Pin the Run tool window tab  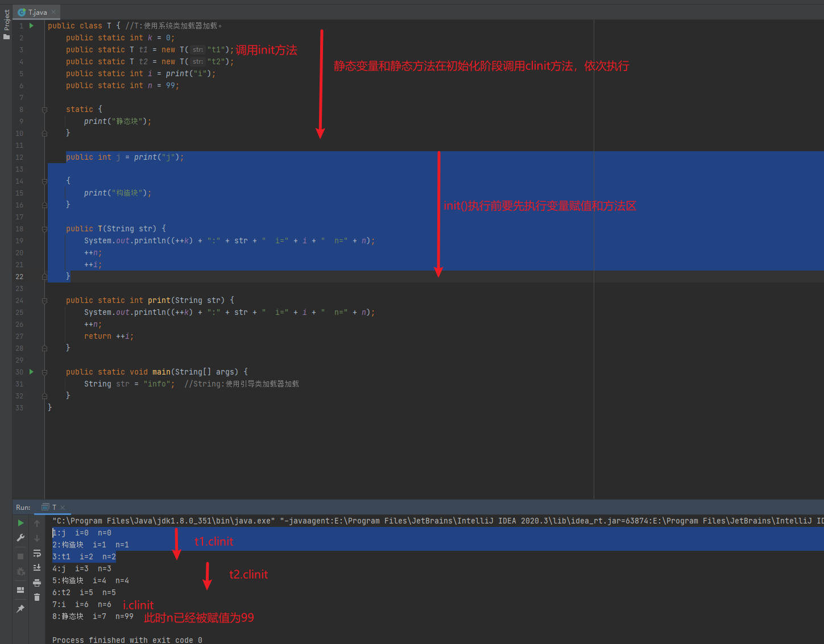[x=20, y=607]
